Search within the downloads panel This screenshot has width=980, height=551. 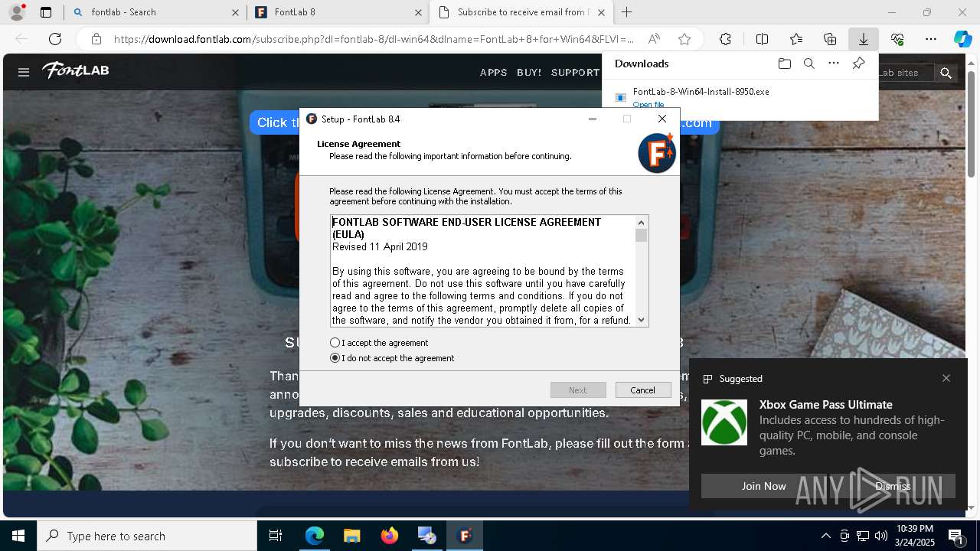[x=808, y=64]
